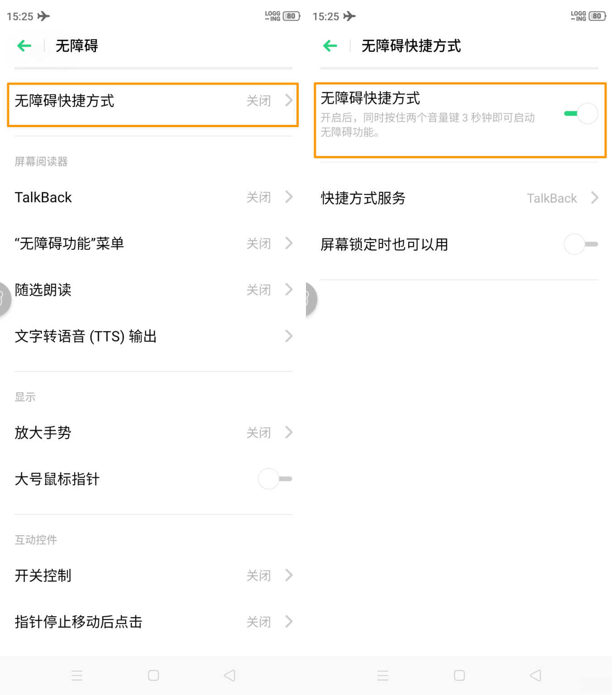Open 开关控制 setting
The width and height of the screenshot is (616, 695).
(153, 576)
